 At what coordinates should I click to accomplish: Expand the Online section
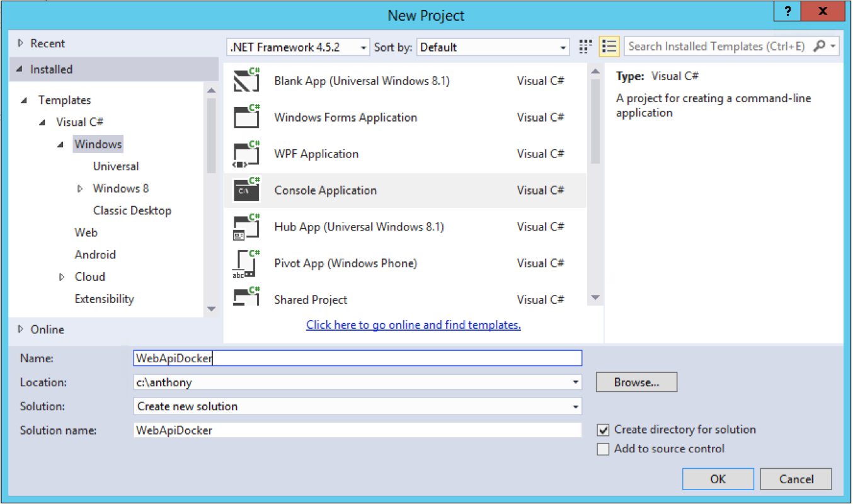(x=21, y=329)
